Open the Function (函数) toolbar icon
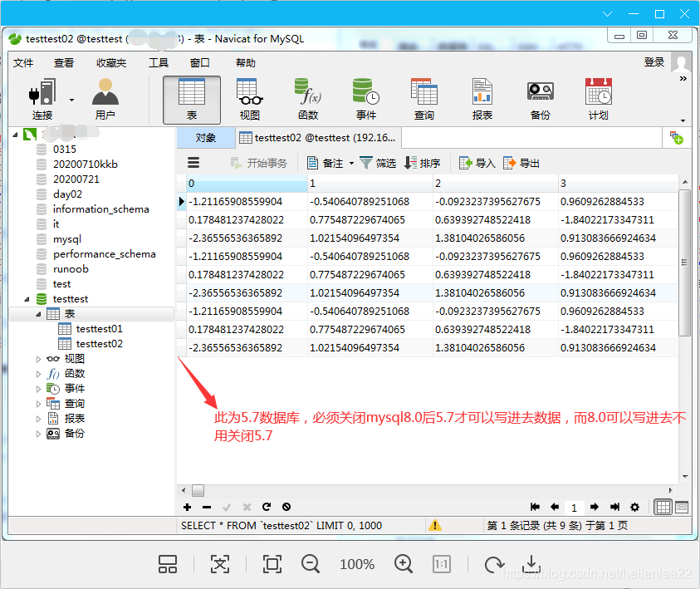The width and height of the screenshot is (700, 589). tap(308, 99)
